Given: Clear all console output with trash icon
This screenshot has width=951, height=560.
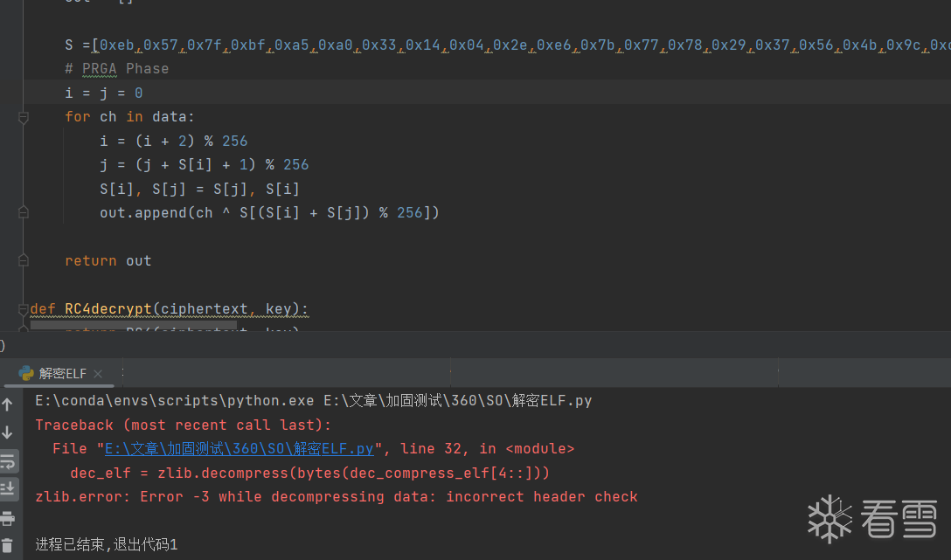Looking at the screenshot, I should pyautogui.click(x=8, y=545).
